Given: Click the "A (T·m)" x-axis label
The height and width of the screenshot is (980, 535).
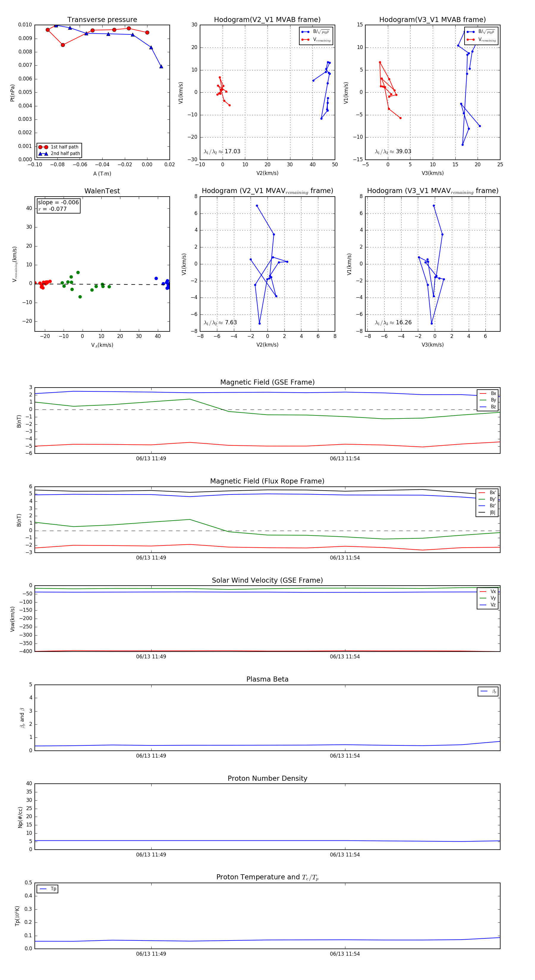Looking at the screenshot, I should [x=102, y=173].
